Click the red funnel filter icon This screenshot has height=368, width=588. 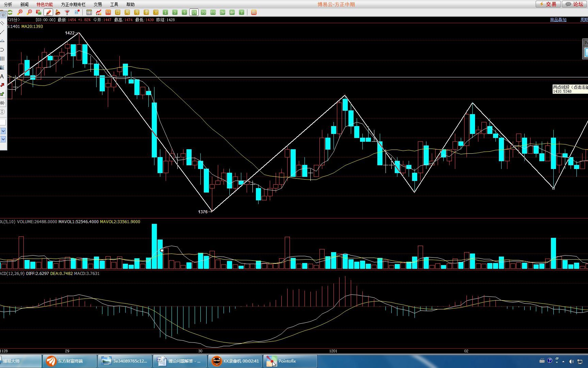point(67,12)
